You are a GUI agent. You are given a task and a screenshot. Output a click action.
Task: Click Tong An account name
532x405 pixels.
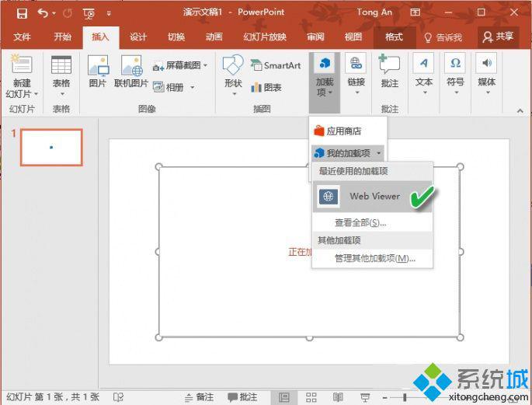pyautogui.click(x=374, y=12)
